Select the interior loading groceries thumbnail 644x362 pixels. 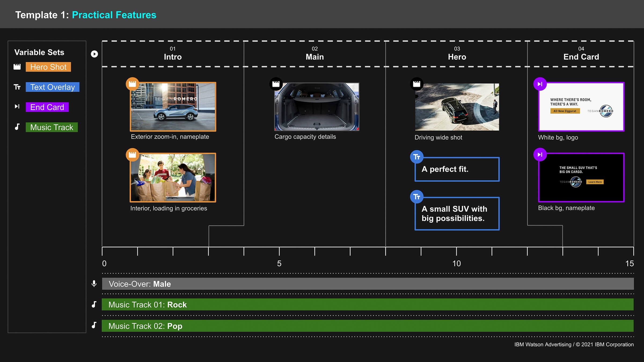click(x=173, y=178)
